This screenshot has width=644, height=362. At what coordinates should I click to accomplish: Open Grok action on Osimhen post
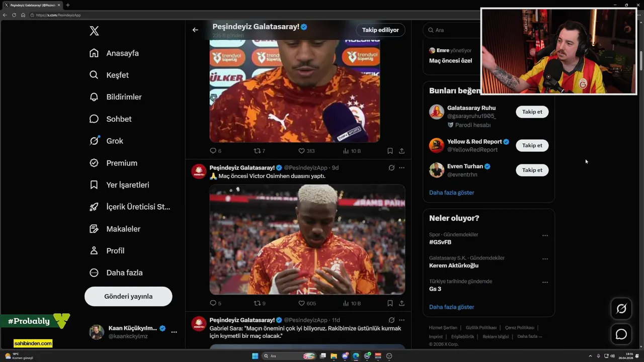[391, 168]
